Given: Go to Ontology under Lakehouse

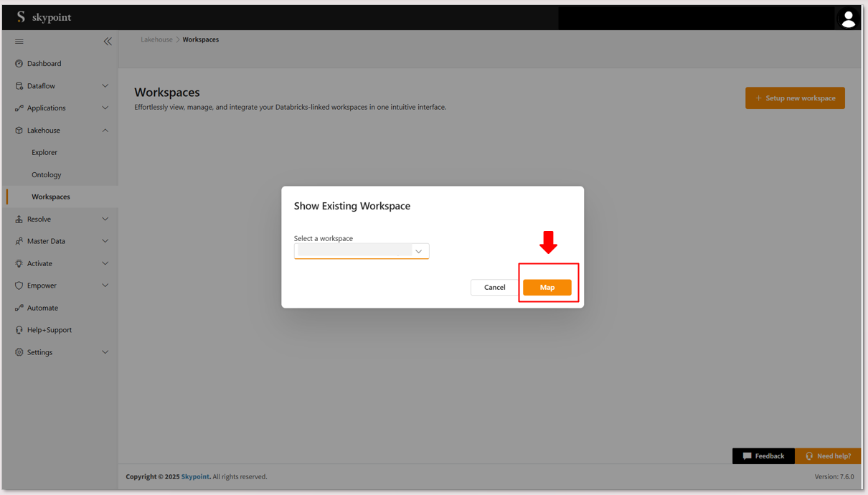Looking at the screenshot, I should tap(47, 175).
